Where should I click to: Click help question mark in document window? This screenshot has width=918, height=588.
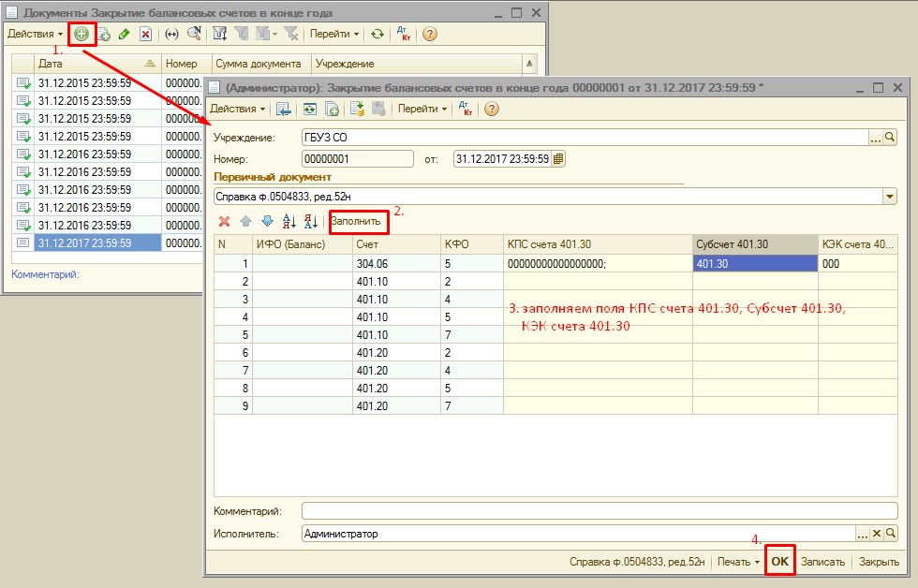[x=491, y=109]
